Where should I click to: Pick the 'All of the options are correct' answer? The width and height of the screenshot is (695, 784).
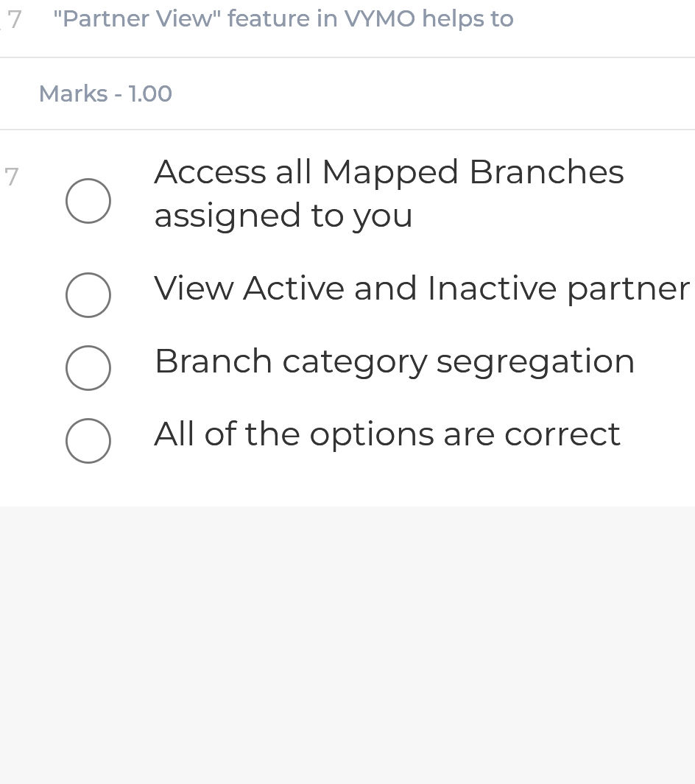point(88,441)
